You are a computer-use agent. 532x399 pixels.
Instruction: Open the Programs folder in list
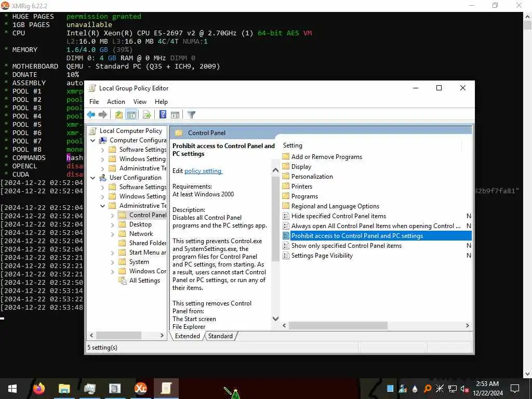304,196
